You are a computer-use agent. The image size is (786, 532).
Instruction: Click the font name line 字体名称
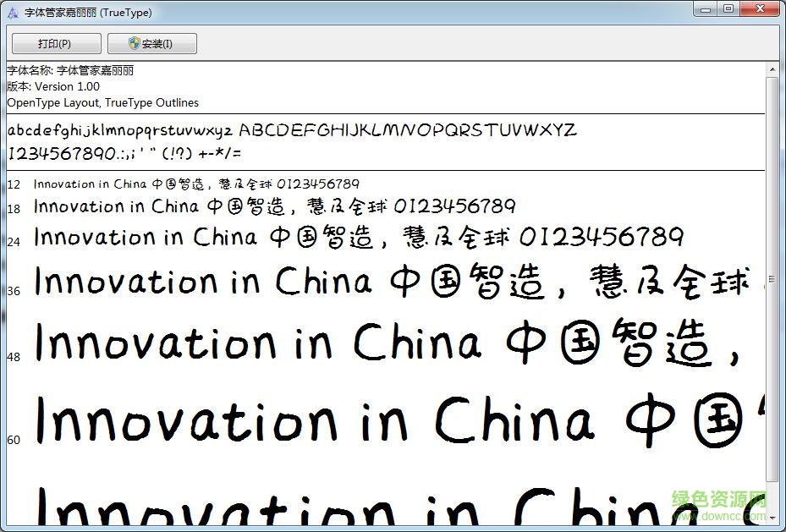click(x=70, y=71)
